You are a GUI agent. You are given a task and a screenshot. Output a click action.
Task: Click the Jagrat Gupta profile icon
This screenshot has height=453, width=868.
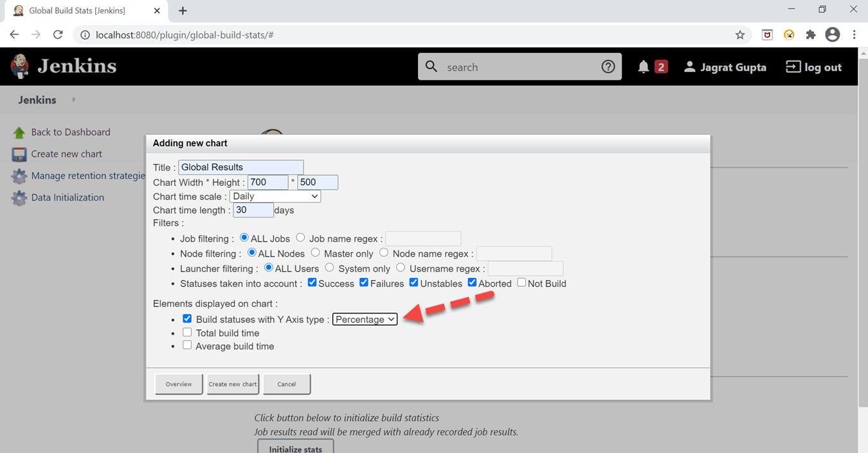[x=690, y=67]
